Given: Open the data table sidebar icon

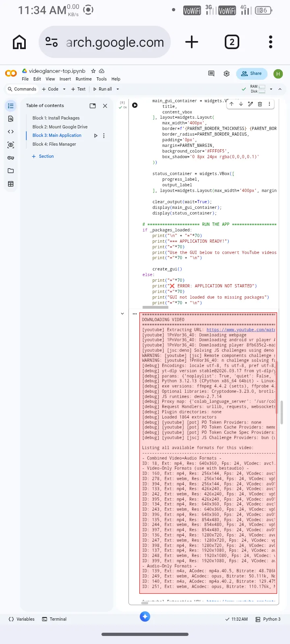Looking at the screenshot, I should [x=11, y=184].
